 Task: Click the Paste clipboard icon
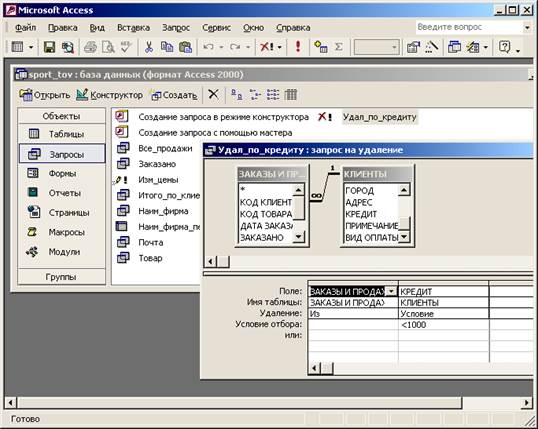pyautogui.click(x=185, y=47)
